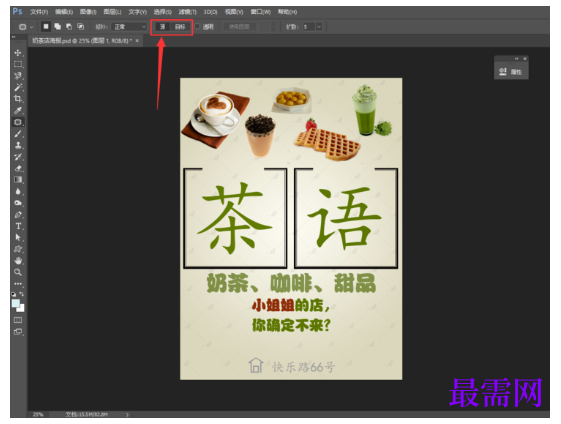The width and height of the screenshot is (561, 424).
Task: Choose Intersect with selection mode
Action: (81, 26)
